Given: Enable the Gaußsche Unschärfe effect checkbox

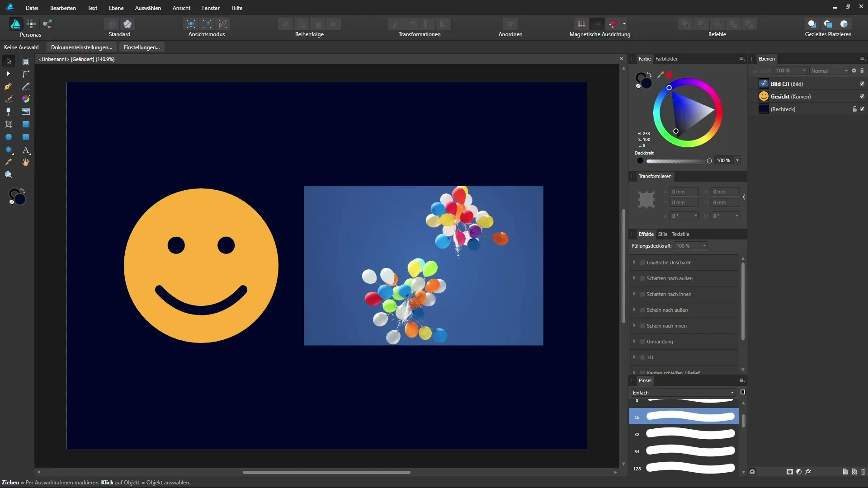Looking at the screenshot, I should (642, 263).
